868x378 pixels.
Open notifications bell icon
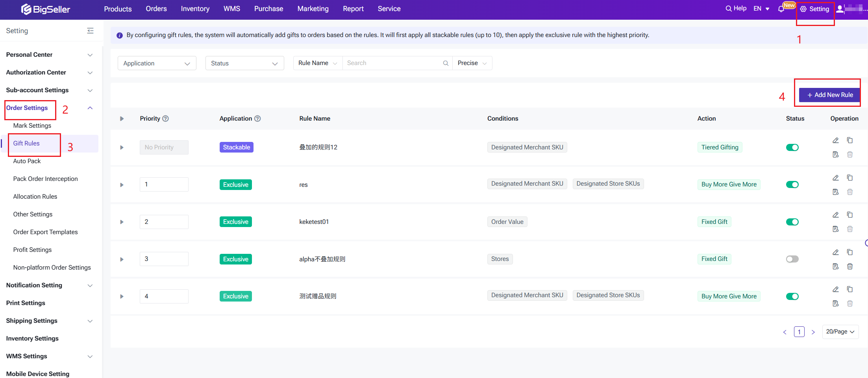[x=781, y=9]
